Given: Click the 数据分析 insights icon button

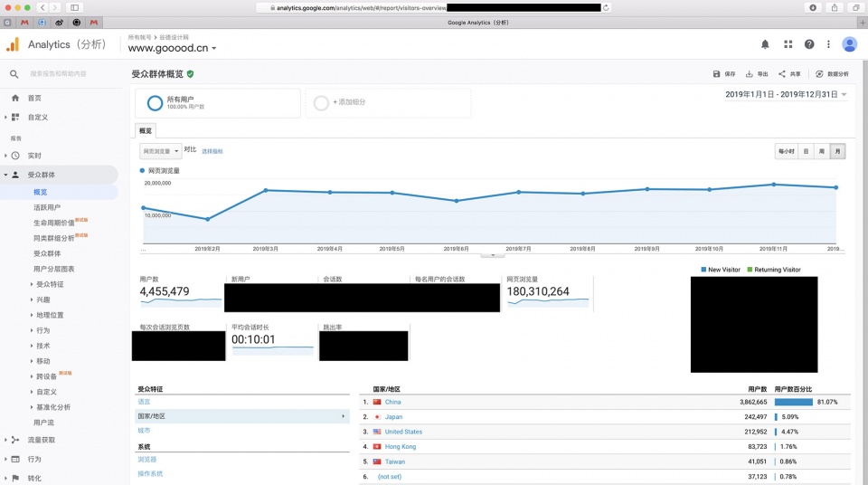Looking at the screenshot, I should (x=832, y=73).
